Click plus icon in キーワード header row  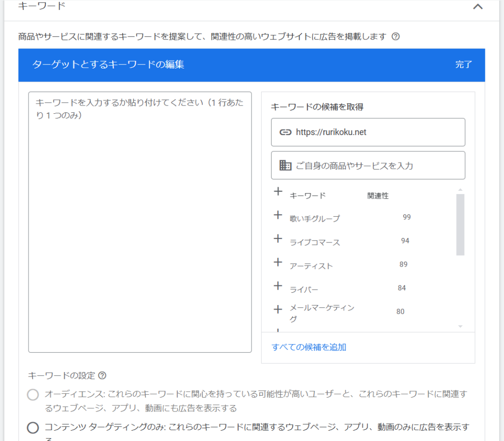point(278,192)
